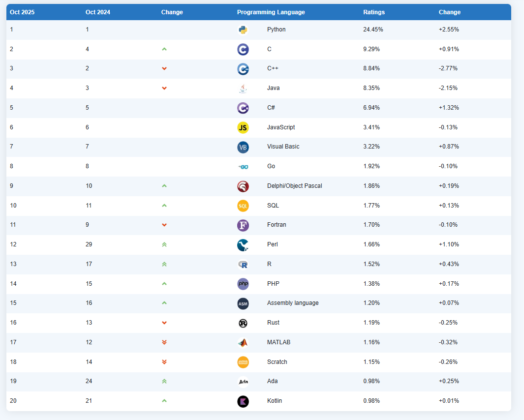Click the Oct 2025 column header
Screen dimensions: 524x420
pos(22,12)
